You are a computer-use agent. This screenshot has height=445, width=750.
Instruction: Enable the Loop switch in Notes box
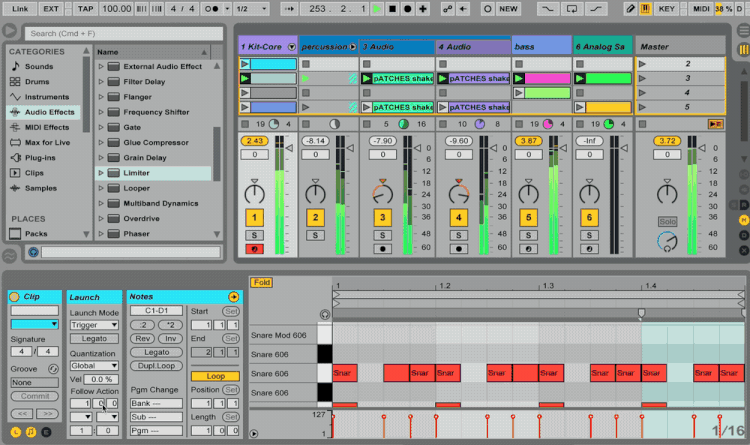point(215,376)
